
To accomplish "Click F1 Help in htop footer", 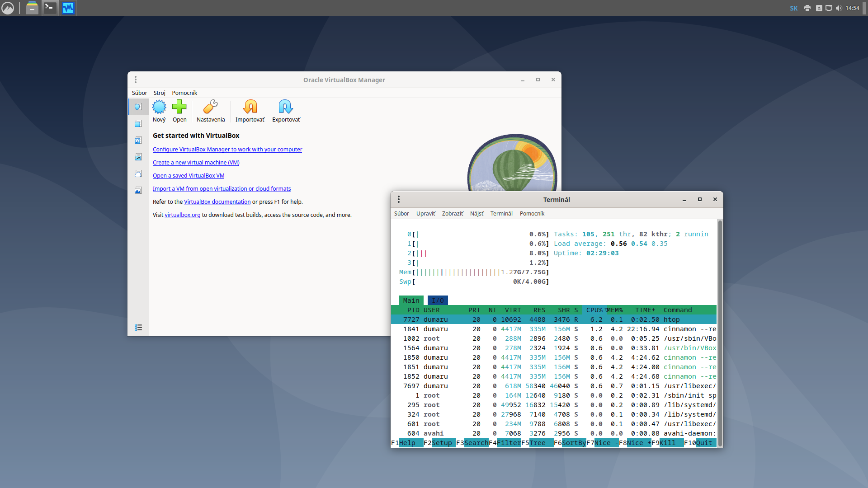I will [x=407, y=443].
